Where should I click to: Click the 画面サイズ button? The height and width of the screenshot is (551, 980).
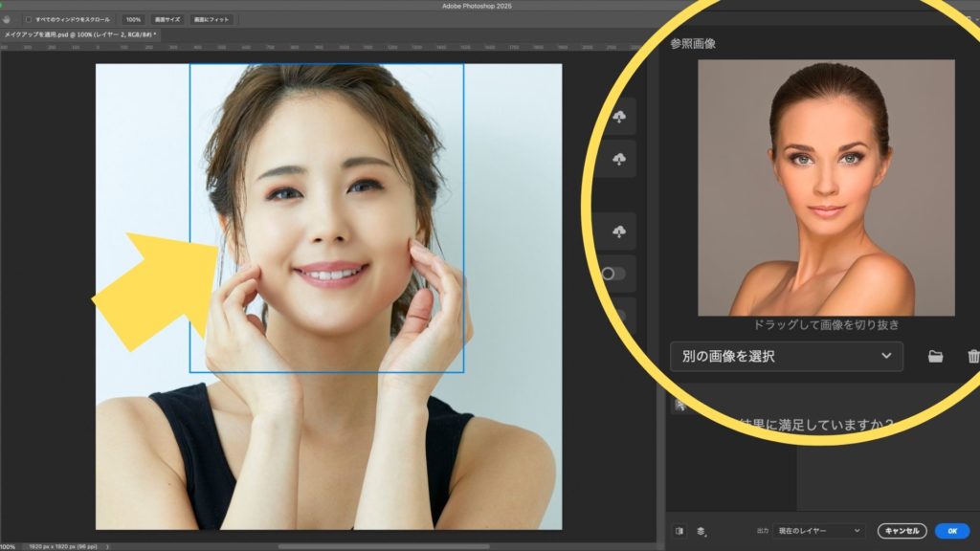pos(167,19)
